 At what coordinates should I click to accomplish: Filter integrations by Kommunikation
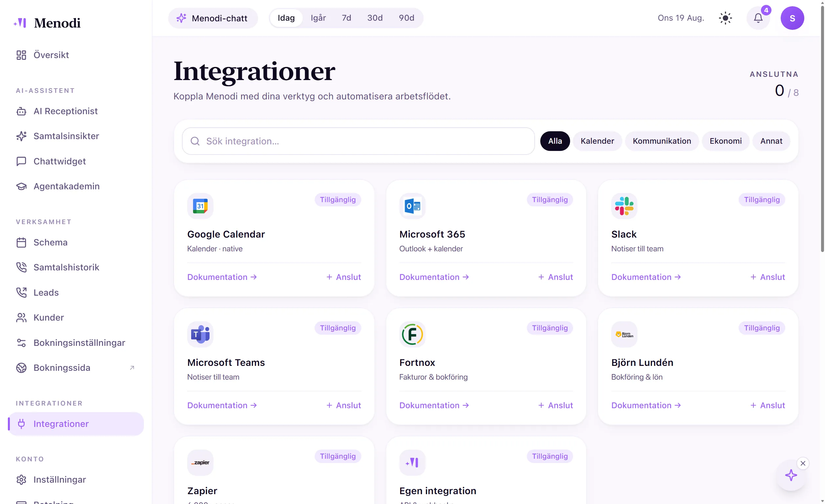661,141
